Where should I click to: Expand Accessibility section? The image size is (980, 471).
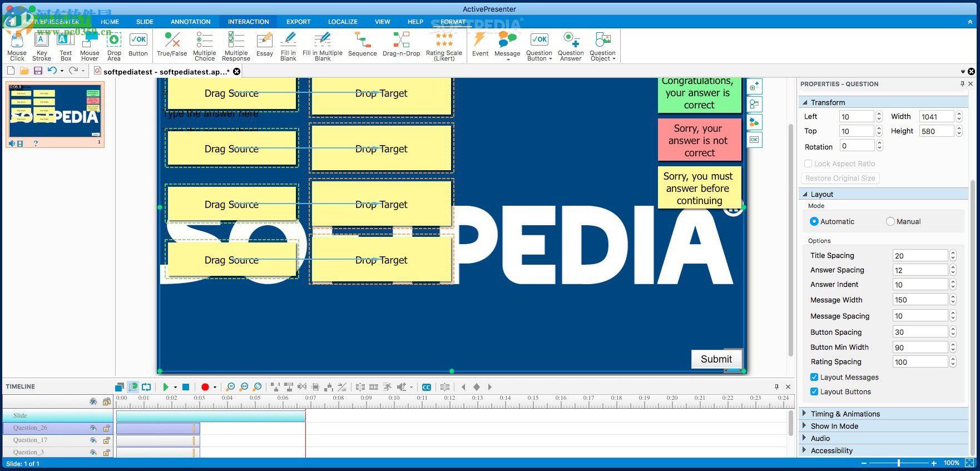point(884,450)
